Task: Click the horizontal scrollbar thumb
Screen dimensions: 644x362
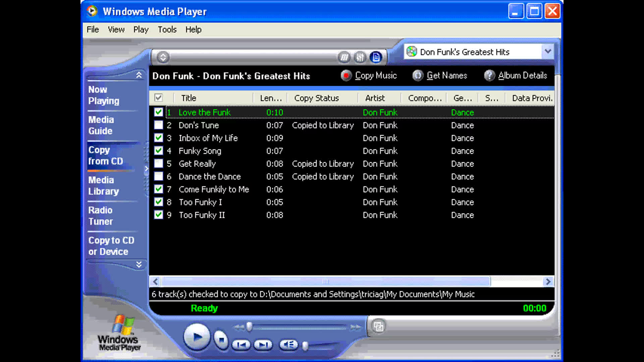Action: 326,282
